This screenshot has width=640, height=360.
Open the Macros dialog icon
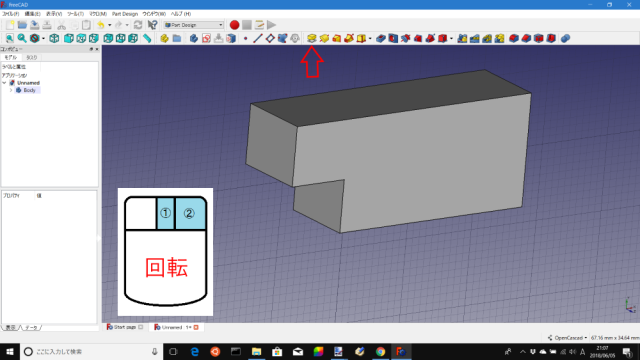pyautogui.click(x=259, y=25)
